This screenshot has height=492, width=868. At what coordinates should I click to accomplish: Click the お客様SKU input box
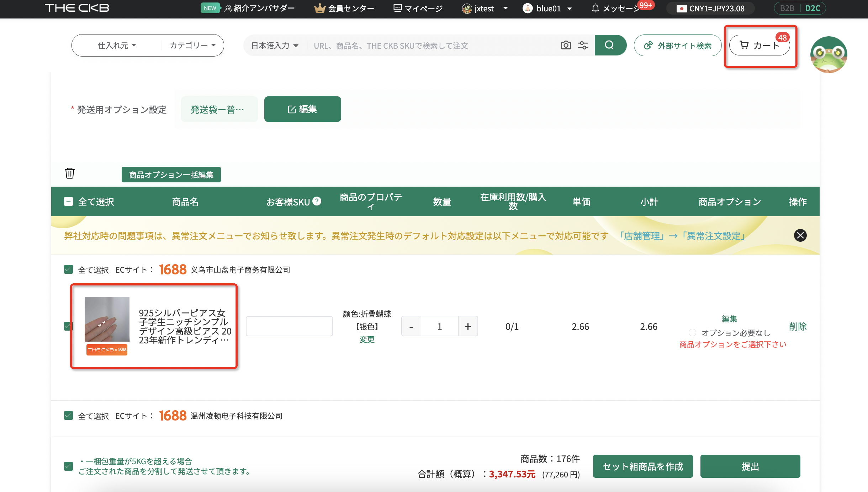pyautogui.click(x=289, y=326)
